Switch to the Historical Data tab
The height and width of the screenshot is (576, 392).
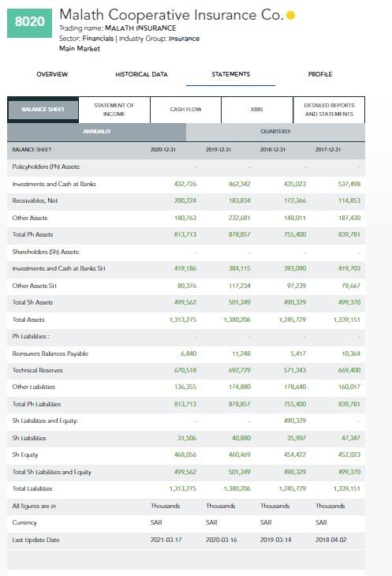click(x=141, y=74)
